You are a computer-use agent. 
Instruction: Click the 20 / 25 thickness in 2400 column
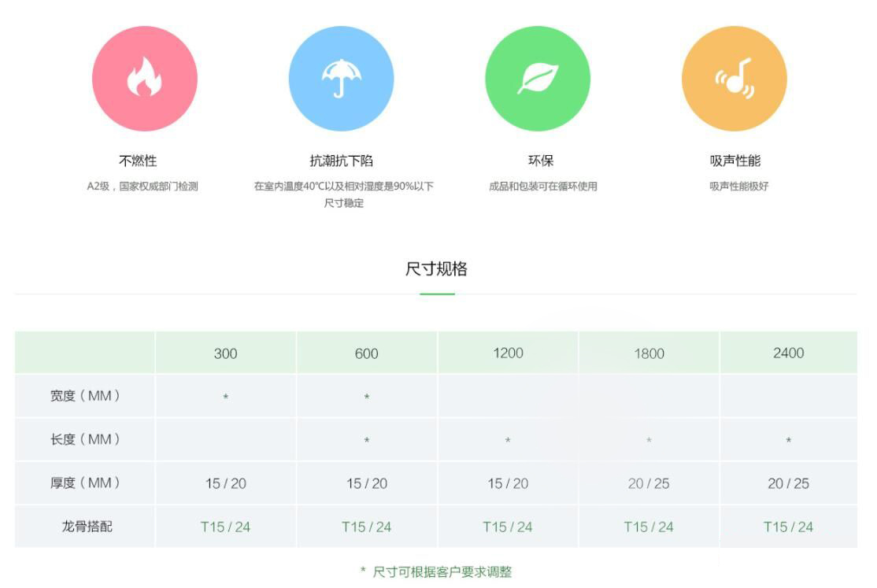coord(788,483)
